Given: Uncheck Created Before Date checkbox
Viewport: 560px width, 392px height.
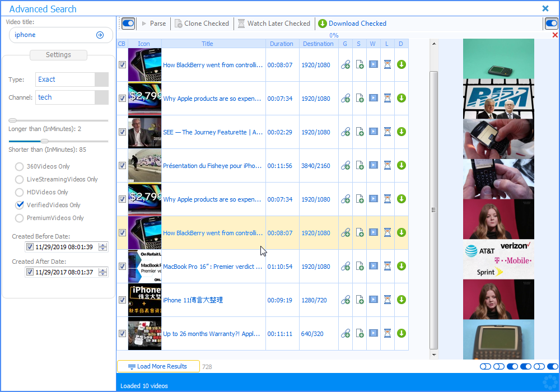Looking at the screenshot, I should pos(30,247).
